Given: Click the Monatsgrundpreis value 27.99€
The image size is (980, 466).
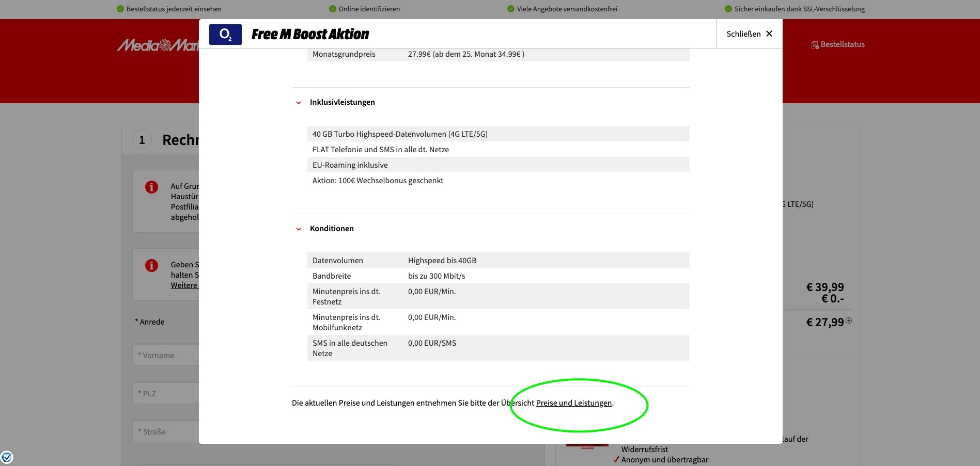Looking at the screenshot, I should click(466, 54).
